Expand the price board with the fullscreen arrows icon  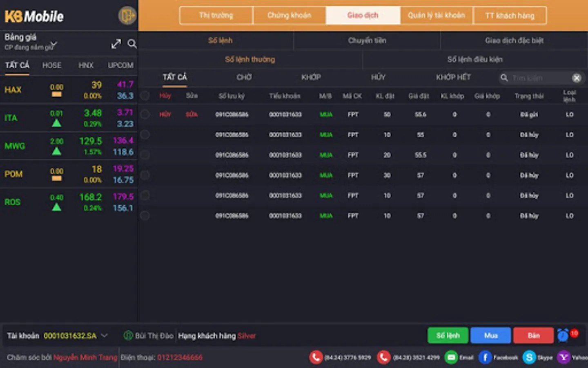pyautogui.click(x=116, y=43)
